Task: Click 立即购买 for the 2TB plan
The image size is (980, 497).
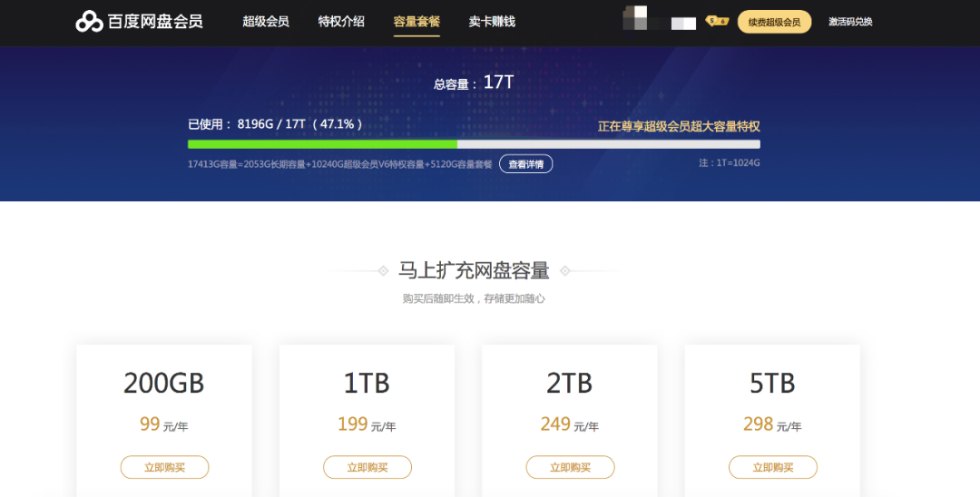Action: tap(570, 467)
